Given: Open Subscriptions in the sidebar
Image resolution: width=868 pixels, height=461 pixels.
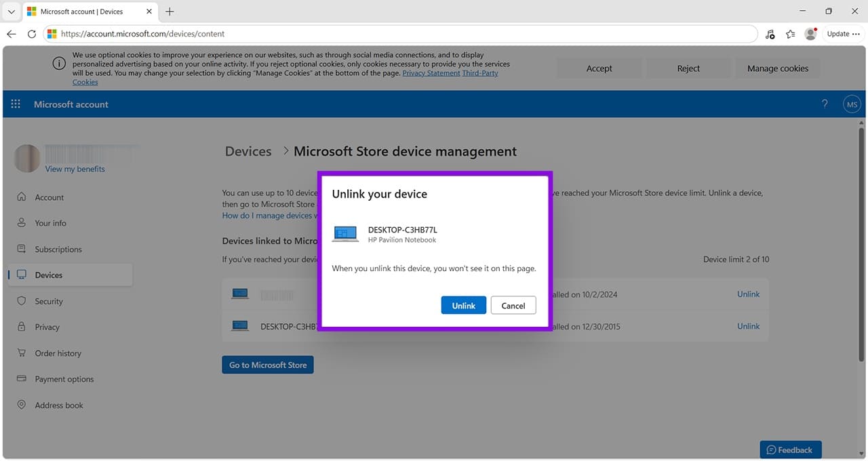Looking at the screenshot, I should [58, 249].
